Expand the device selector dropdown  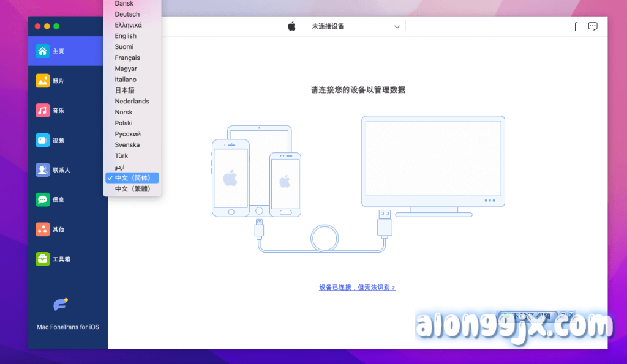tap(397, 27)
